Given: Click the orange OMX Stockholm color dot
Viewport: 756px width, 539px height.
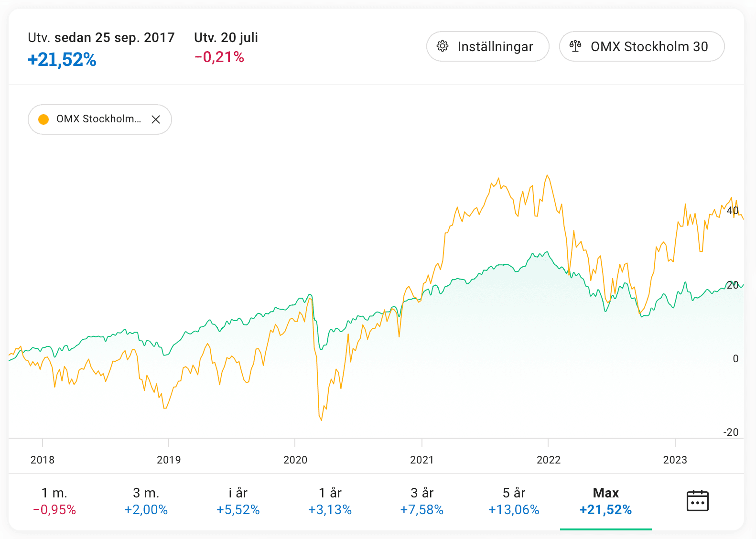Looking at the screenshot, I should point(43,119).
